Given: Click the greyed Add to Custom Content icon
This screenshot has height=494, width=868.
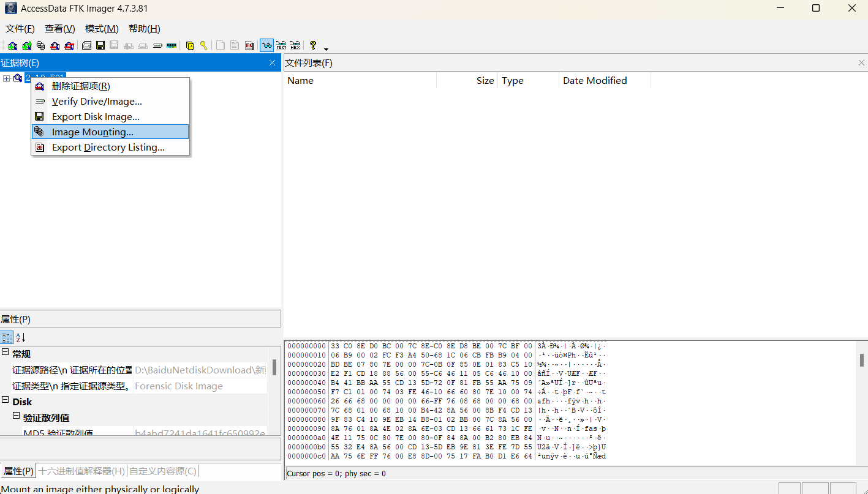Looking at the screenshot, I should (x=129, y=45).
